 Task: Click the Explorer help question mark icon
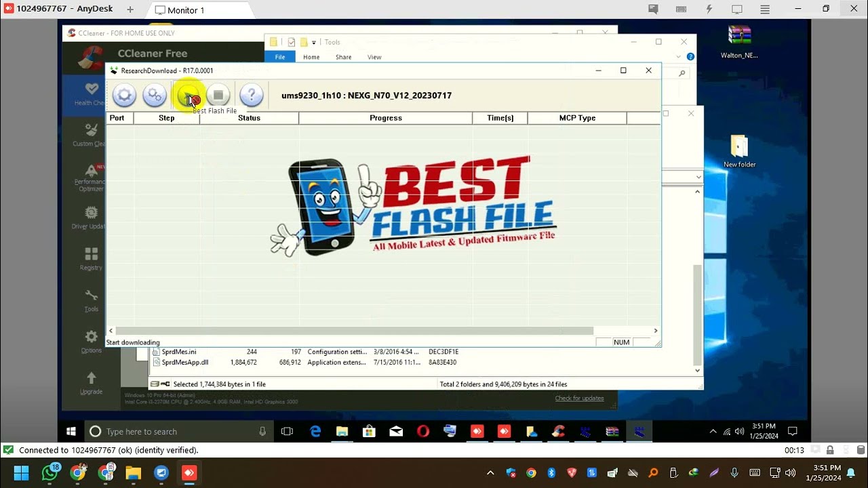click(690, 57)
